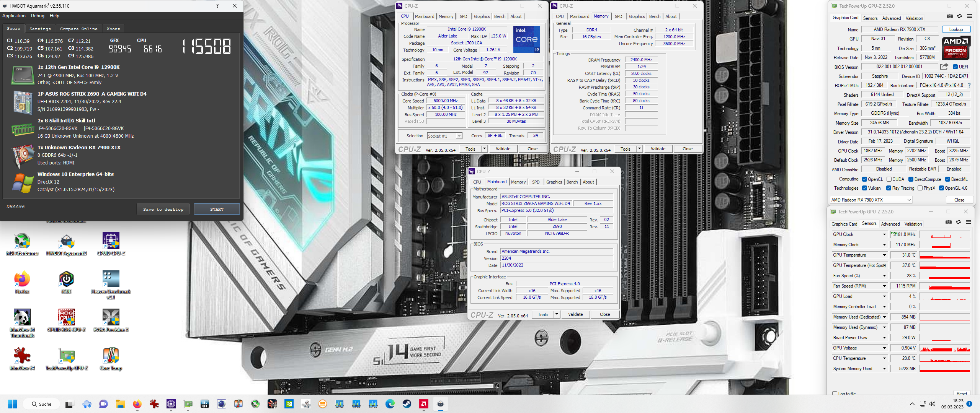This screenshot has width=980, height=413.
Task: Toggle the DirectML checkbox
Action: (947, 179)
